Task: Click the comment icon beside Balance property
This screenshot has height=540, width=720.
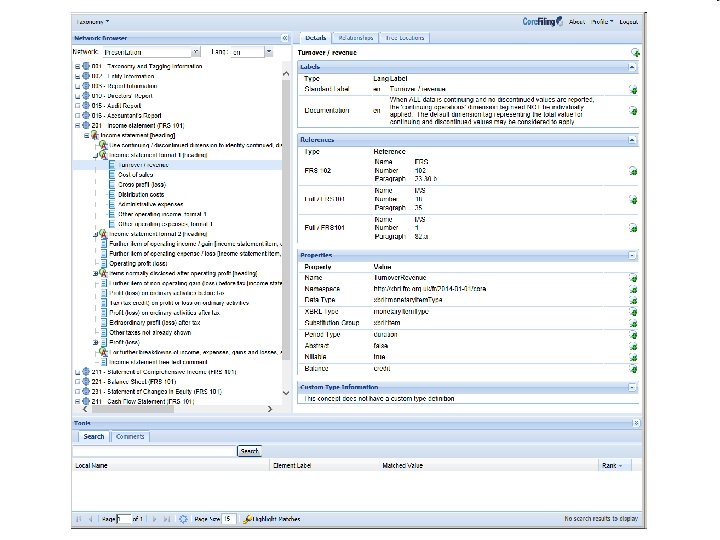Action: click(633, 368)
